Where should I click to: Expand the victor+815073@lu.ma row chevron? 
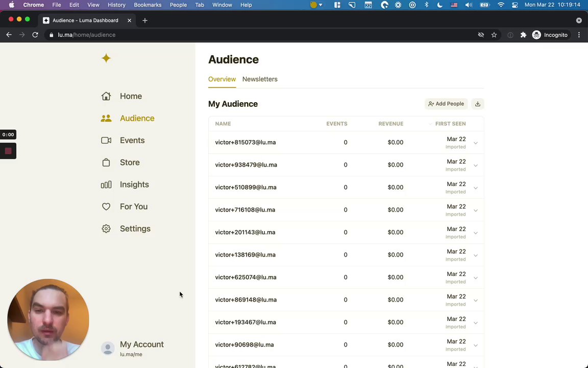(x=475, y=143)
